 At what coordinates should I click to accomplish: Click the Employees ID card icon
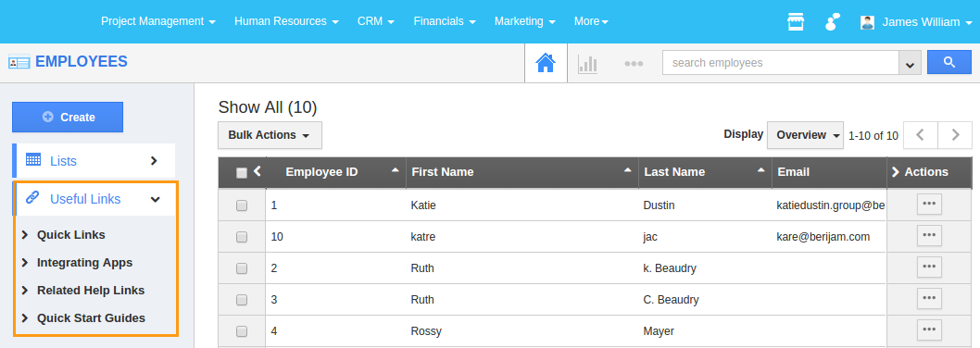[x=19, y=63]
